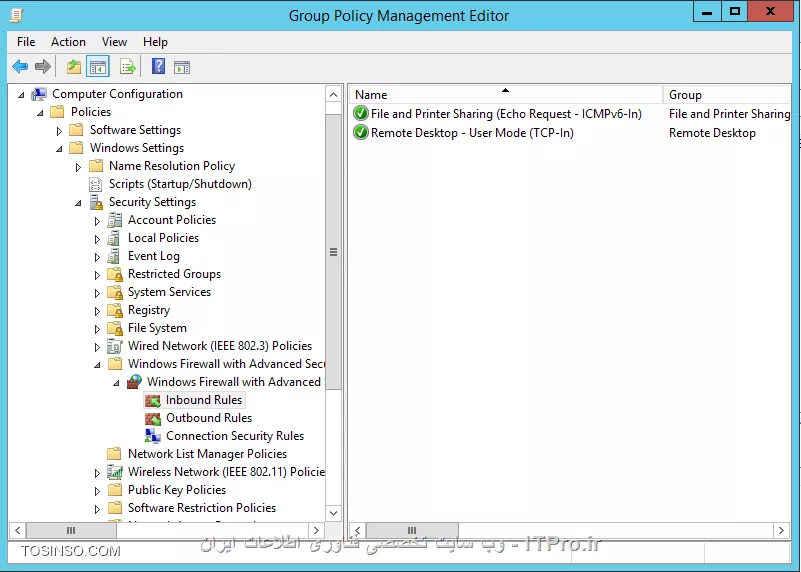Viewport: 801px width, 572px height.
Task: Click the Account Policies icon
Action: (115, 220)
